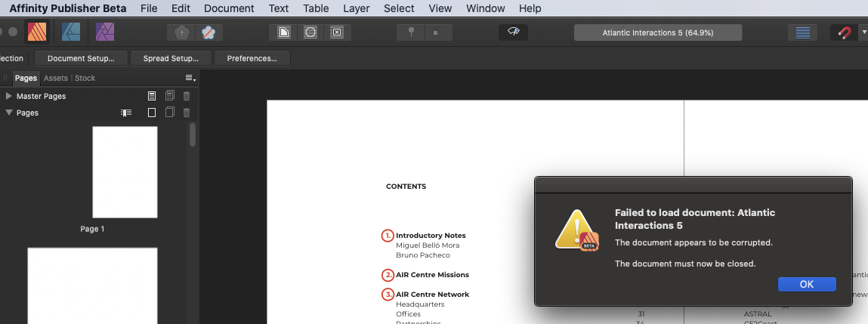Add a new page icon in Pages row
The width and height of the screenshot is (868, 324).
[x=152, y=113]
